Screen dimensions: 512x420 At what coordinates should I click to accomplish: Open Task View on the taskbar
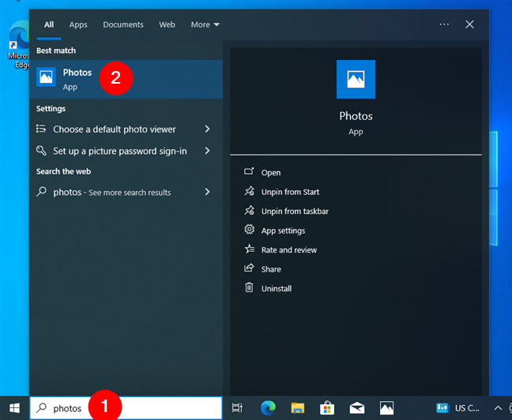237,408
